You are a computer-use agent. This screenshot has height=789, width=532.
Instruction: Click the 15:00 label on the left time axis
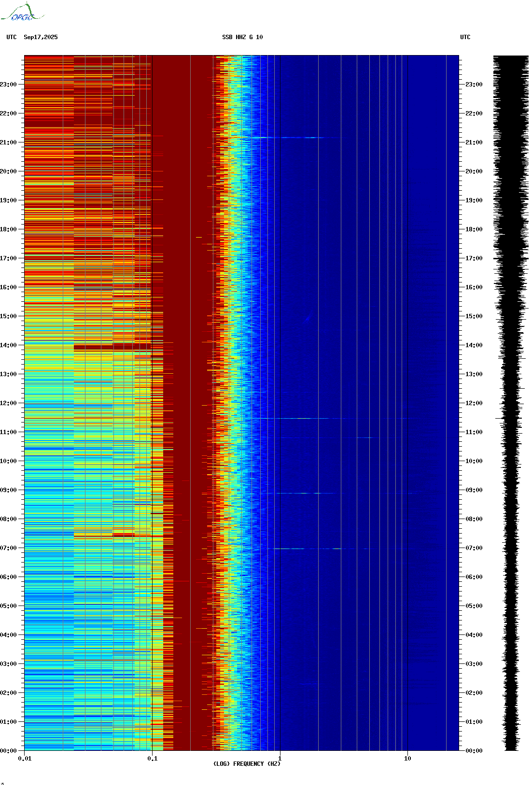coord(8,316)
